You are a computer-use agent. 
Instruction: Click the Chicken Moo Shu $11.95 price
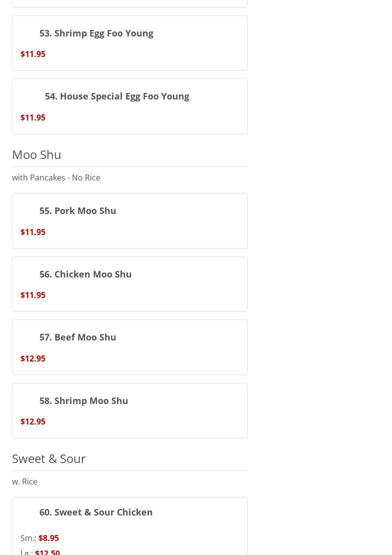[x=33, y=295]
